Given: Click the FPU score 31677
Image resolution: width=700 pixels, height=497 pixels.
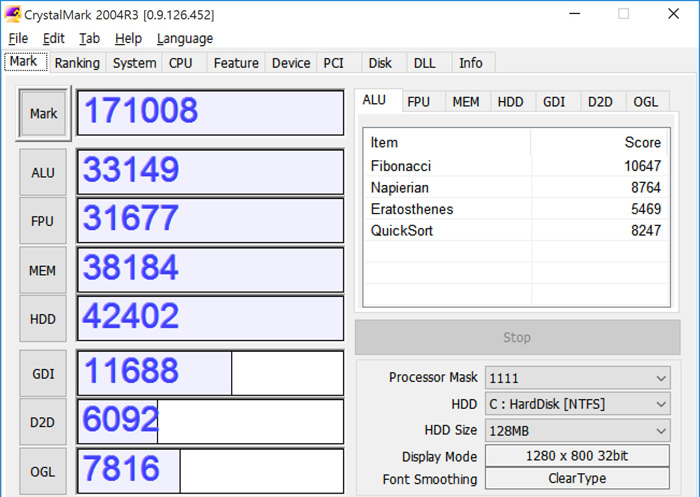Looking at the screenshot, I should (210, 221).
